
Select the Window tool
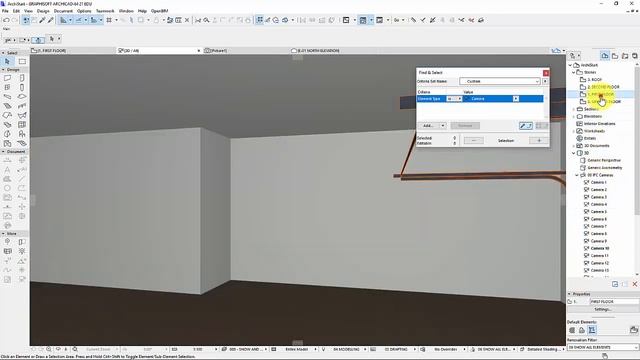click(7, 87)
